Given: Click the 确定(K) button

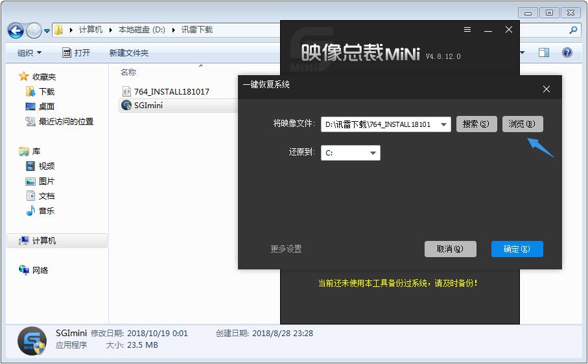Looking at the screenshot, I should click(x=517, y=249).
